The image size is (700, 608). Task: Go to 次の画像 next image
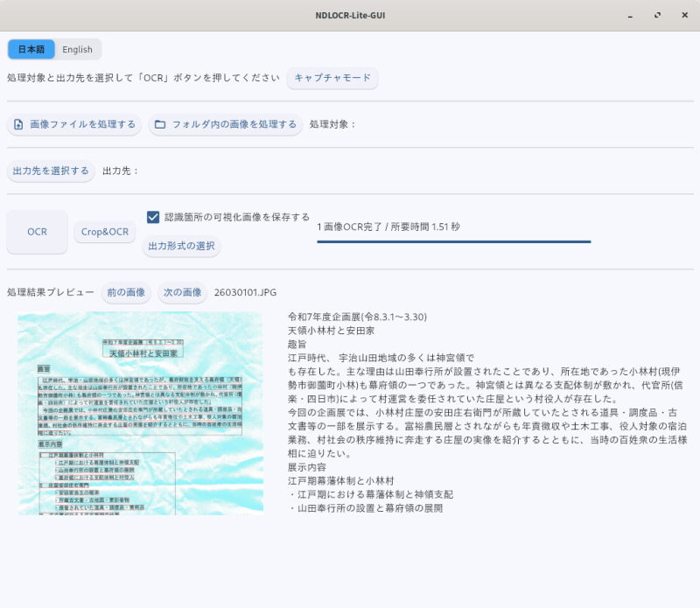click(x=182, y=292)
